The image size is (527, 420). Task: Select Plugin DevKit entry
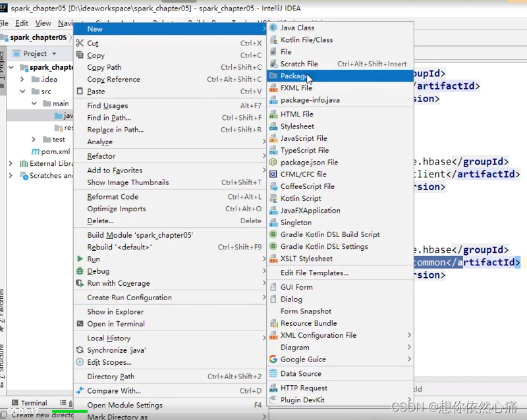tap(340, 400)
